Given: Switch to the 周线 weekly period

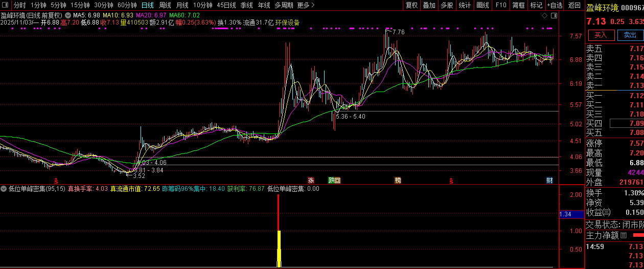Looking at the screenshot, I should 165,5.
